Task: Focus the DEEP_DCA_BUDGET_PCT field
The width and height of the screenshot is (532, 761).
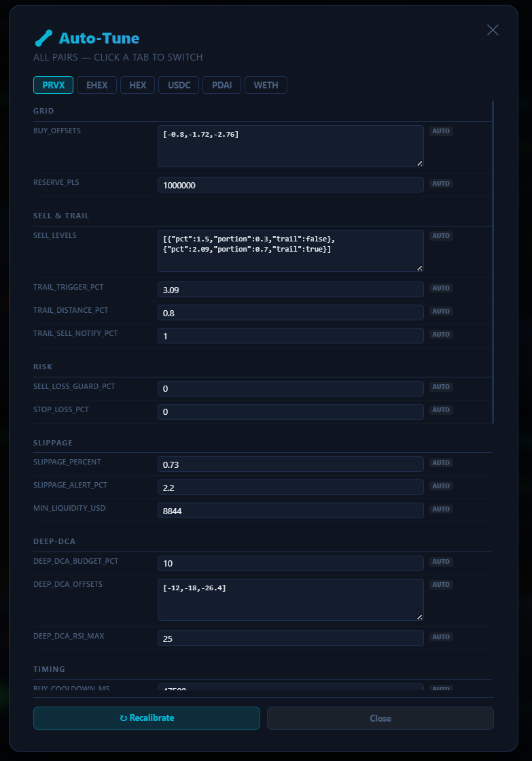Action: click(x=291, y=563)
